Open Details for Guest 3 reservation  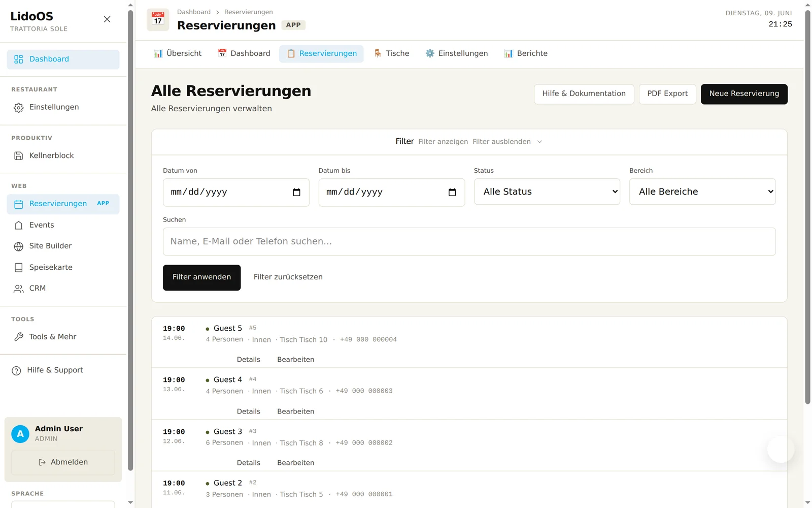coord(249,463)
